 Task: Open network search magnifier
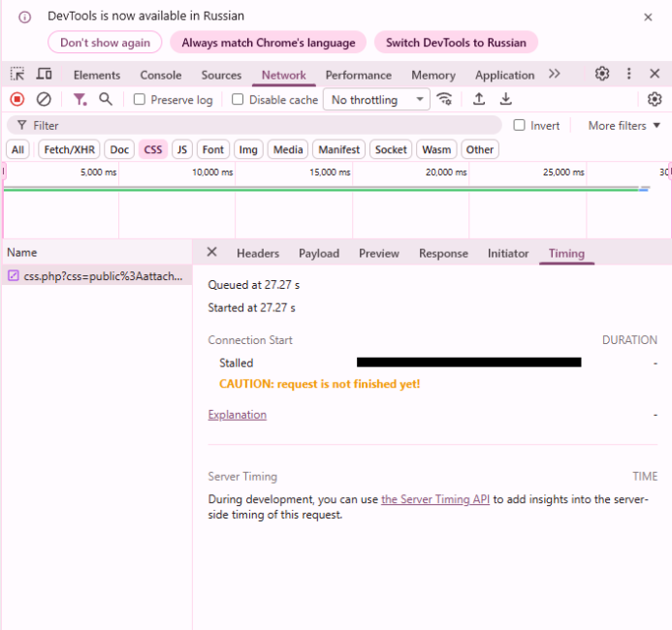106,100
